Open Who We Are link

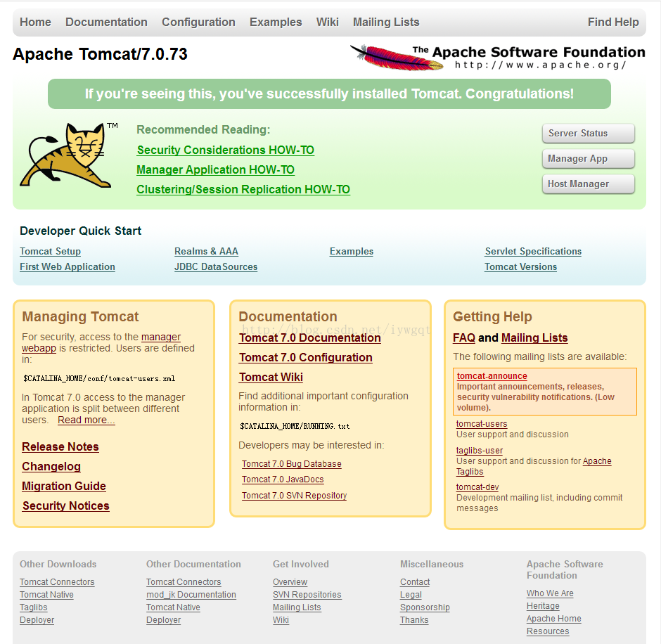click(550, 593)
